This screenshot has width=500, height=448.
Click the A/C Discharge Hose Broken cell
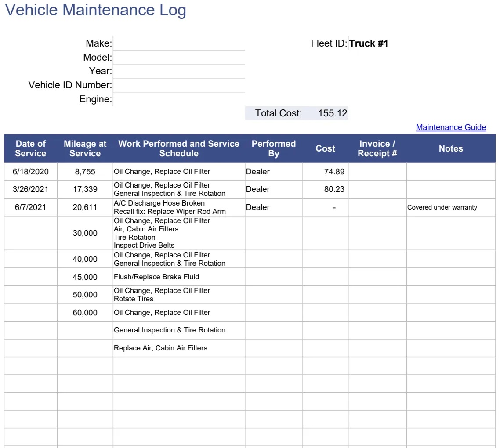click(x=179, y=207)
